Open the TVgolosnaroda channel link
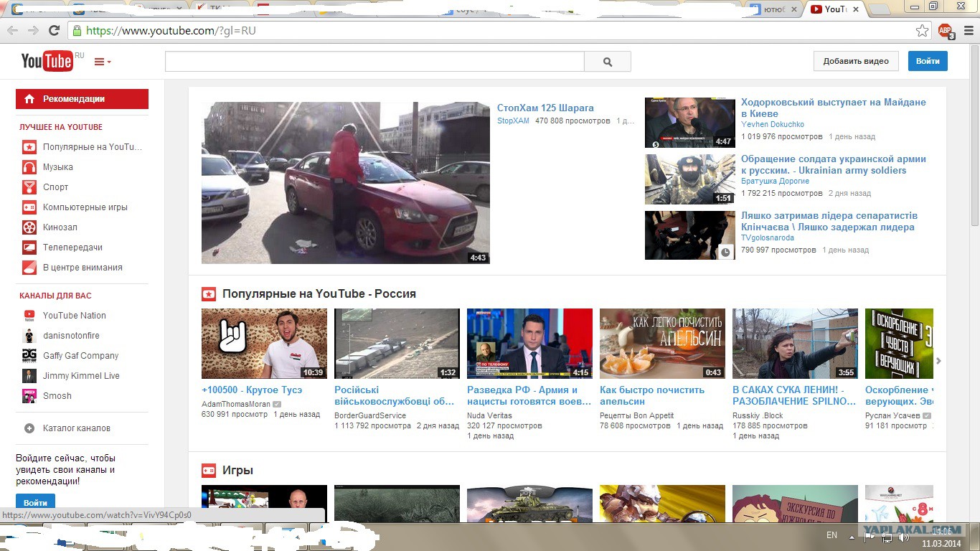This screenshot has height=551, width=980. click(768, 237)
